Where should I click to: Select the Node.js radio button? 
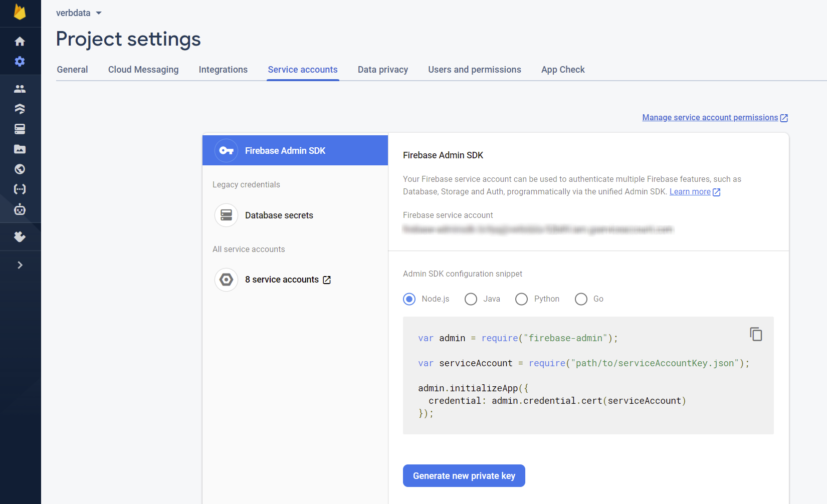[409, 299]
